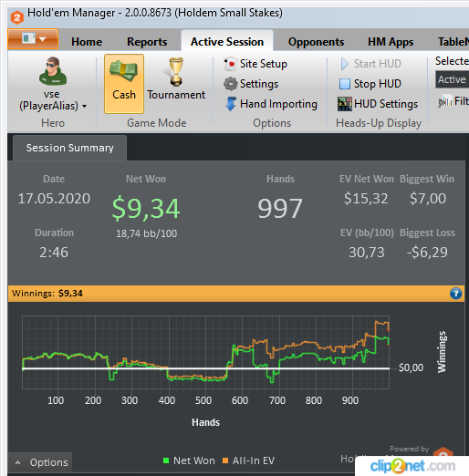469x476 pixels.
Task: Click the 18,74 bb/100 win rate
Action: click(146, 233)
